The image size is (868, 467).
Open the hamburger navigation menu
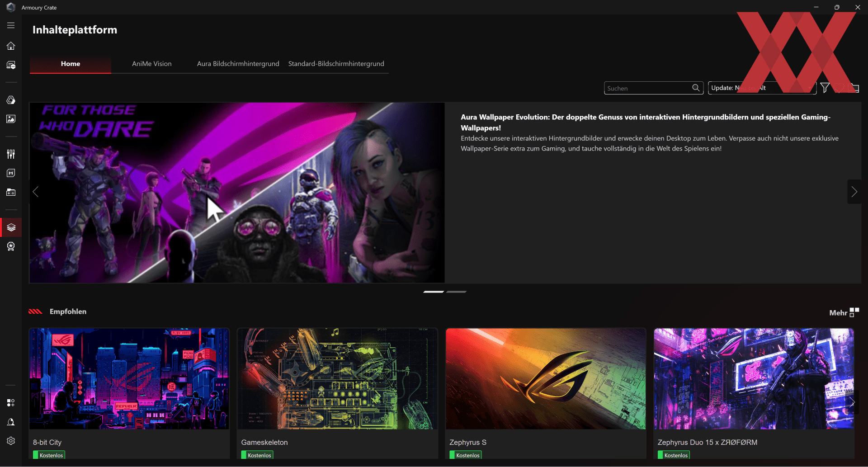11,26
